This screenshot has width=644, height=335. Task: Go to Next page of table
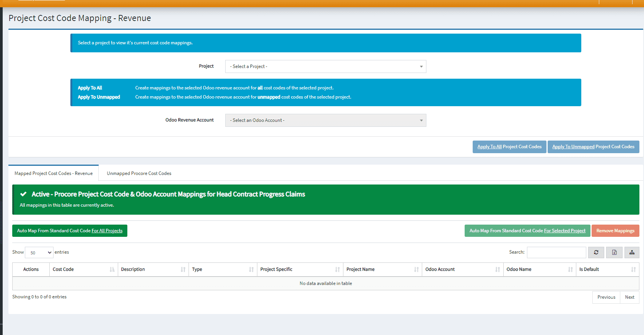click(x=629, y=297)
